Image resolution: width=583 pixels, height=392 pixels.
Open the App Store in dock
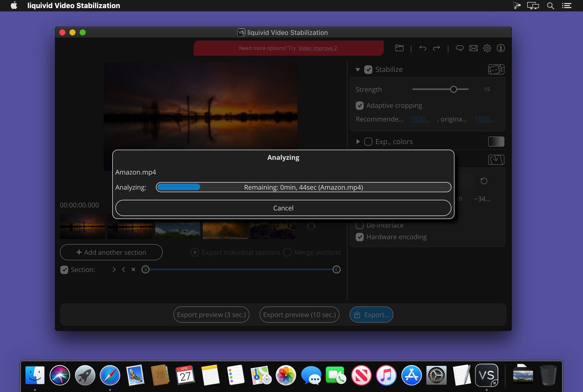tap(411, 375)
